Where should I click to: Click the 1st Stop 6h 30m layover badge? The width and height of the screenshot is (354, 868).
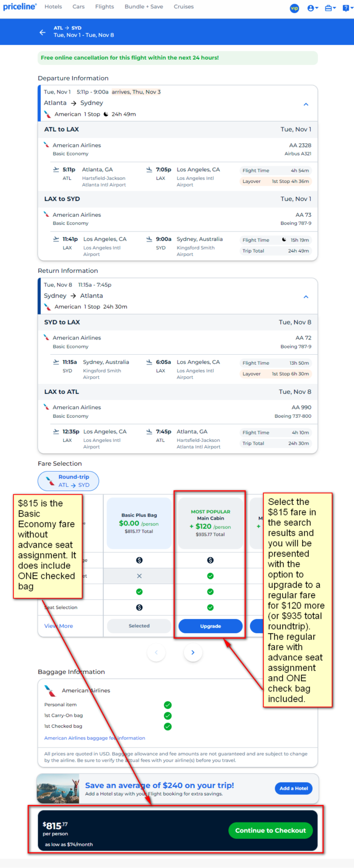click(x=276, y=374)
